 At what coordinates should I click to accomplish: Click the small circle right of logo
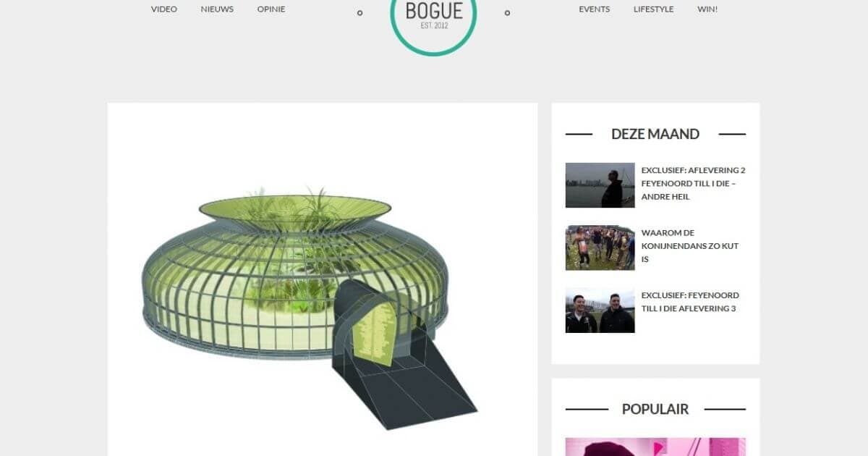[x=507, y=13]
